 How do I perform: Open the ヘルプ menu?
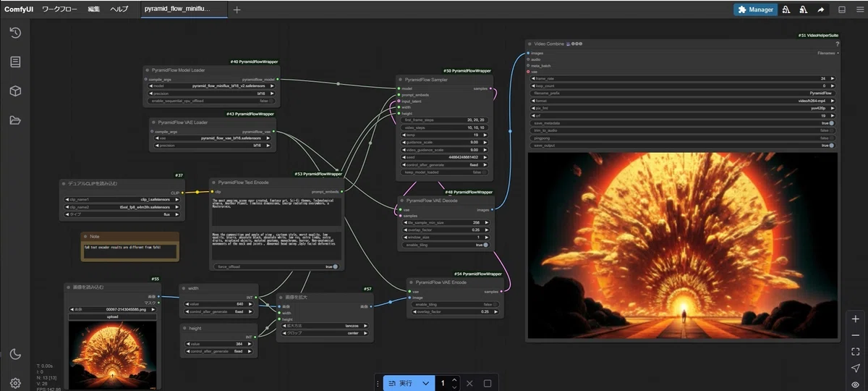[x=119, y=9]
